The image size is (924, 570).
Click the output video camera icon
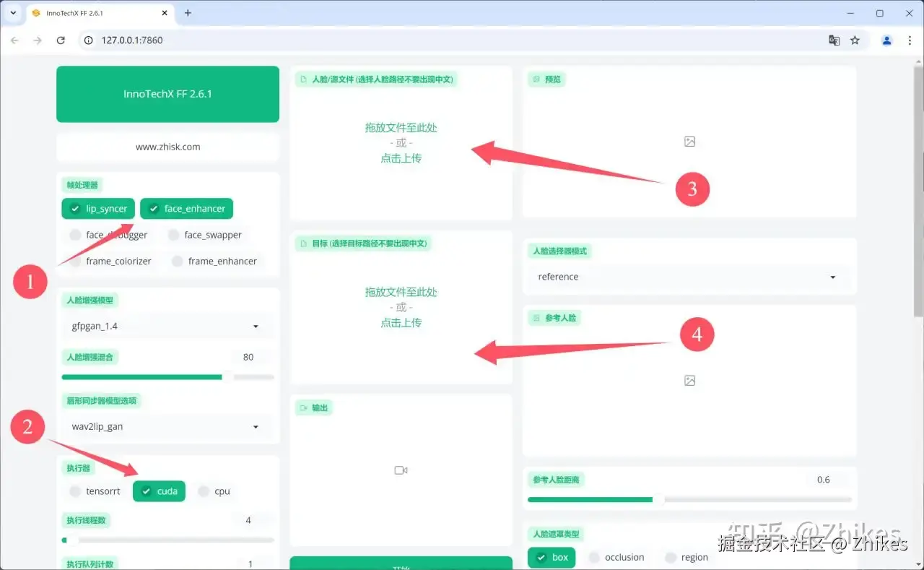click(x=401, y=470)
